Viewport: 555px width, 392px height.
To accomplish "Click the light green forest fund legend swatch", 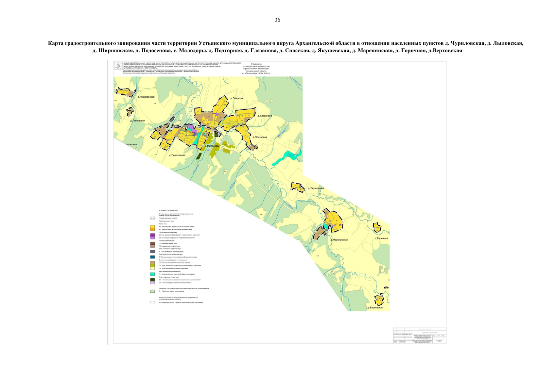I will pos(152,291).
